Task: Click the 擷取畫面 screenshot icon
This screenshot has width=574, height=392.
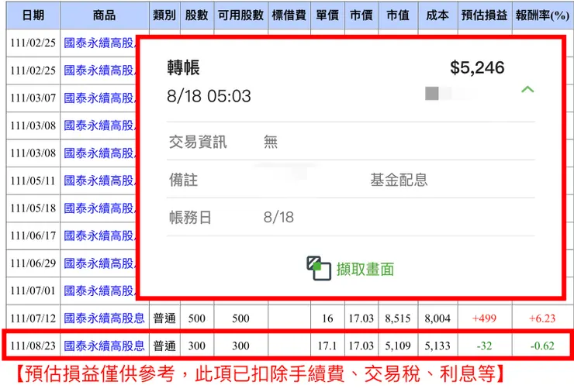Action: point(319,268)
